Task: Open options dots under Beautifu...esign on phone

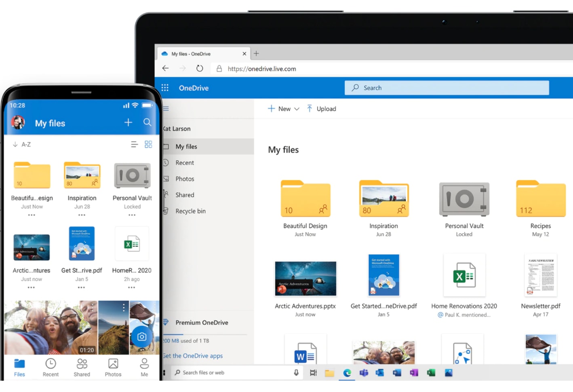Action: click(32, 215)
